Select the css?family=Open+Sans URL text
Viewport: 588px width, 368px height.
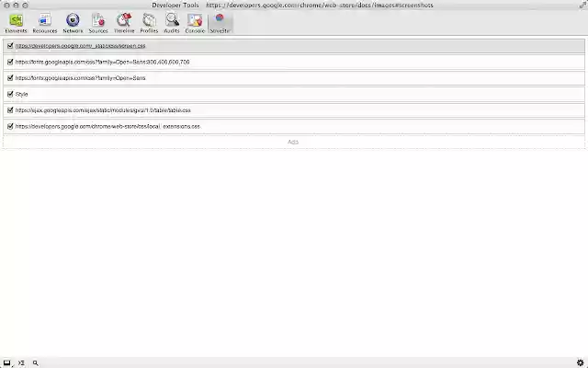80,78
